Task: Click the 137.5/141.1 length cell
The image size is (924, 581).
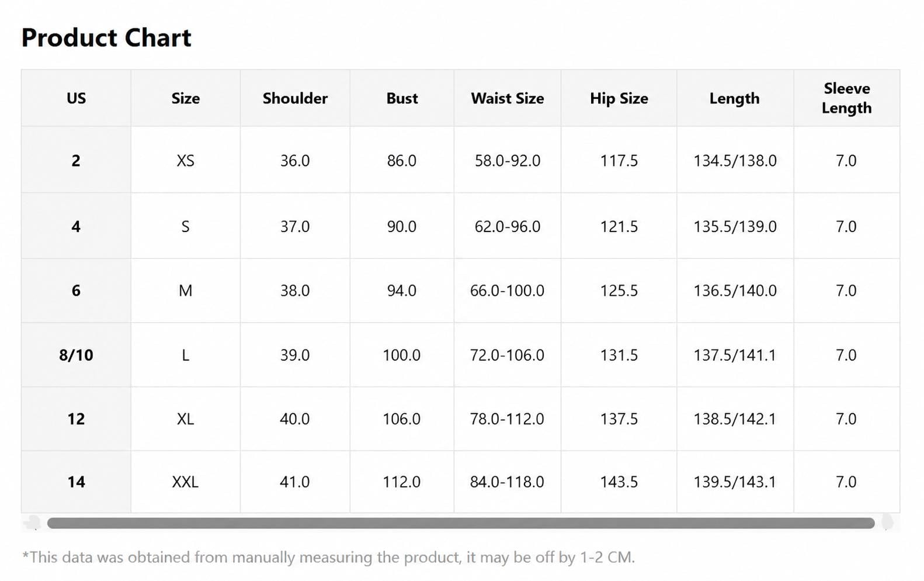Action: click(735, 355)
